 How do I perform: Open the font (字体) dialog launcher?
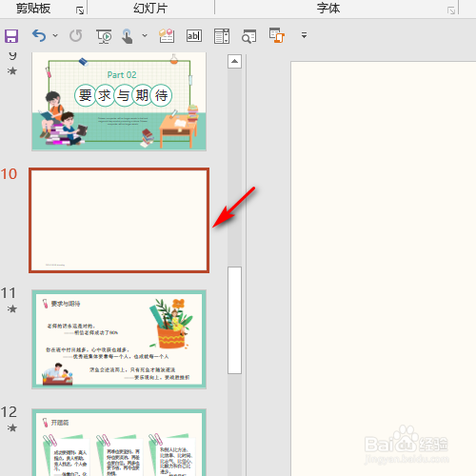[451, 10]
